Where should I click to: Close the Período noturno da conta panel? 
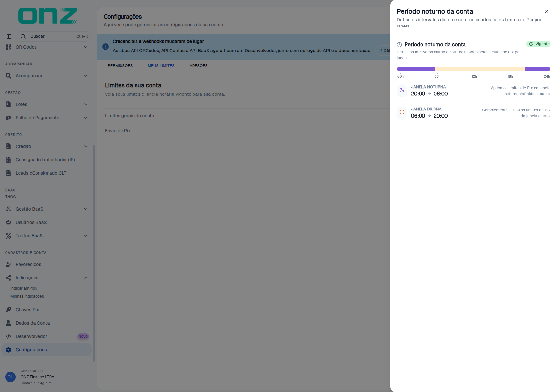547,11
